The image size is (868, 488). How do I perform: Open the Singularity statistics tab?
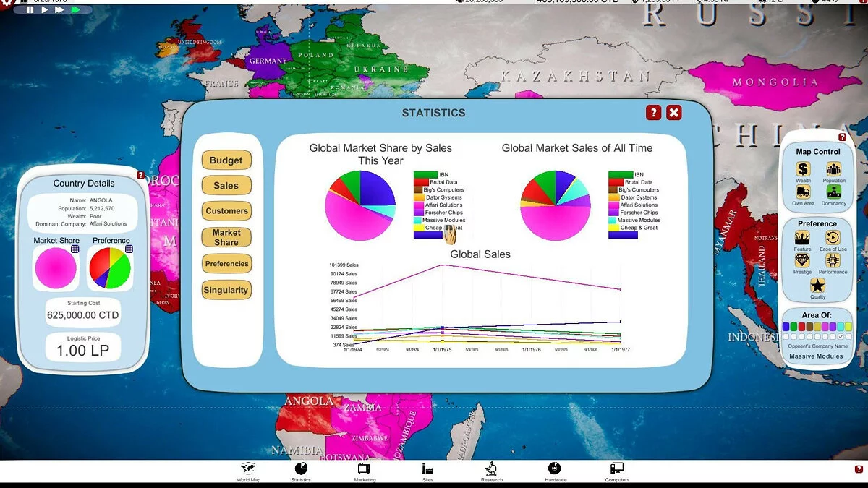[226, 290]
